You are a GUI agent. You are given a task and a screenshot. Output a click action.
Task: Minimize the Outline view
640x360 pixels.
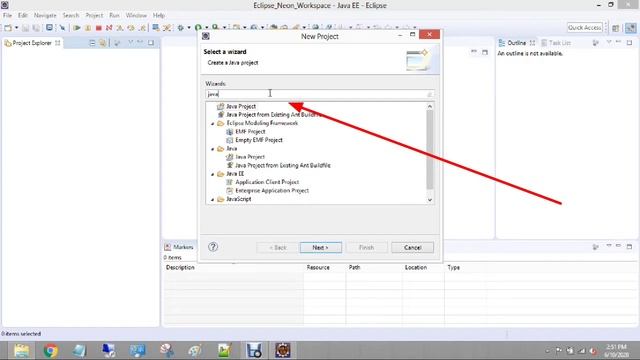618,42
